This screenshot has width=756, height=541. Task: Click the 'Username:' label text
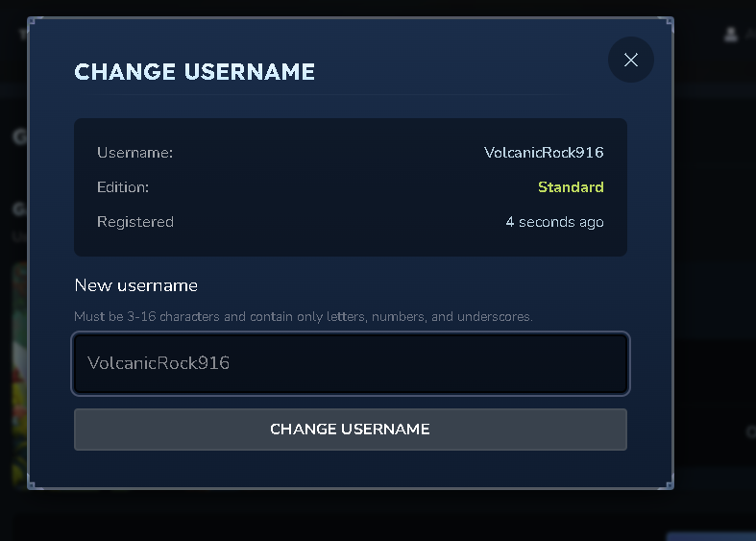click(x=135, y=153)
